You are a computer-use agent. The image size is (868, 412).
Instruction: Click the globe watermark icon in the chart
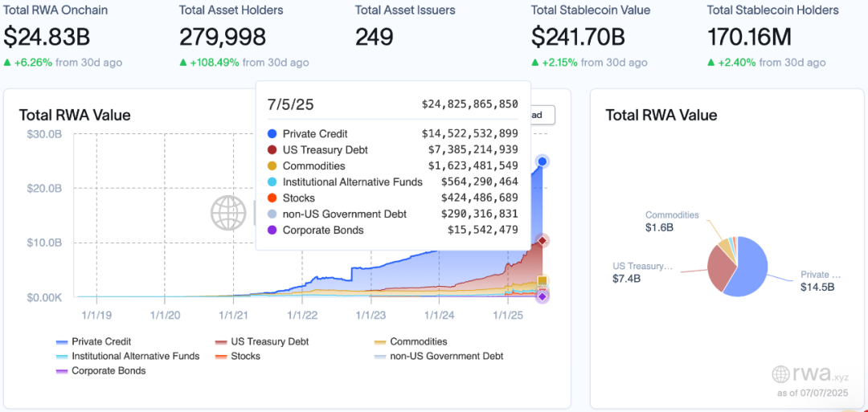(227, 212)
